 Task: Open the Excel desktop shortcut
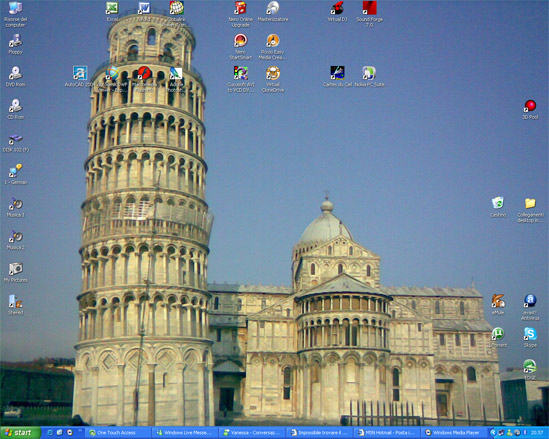pos(112,12)
